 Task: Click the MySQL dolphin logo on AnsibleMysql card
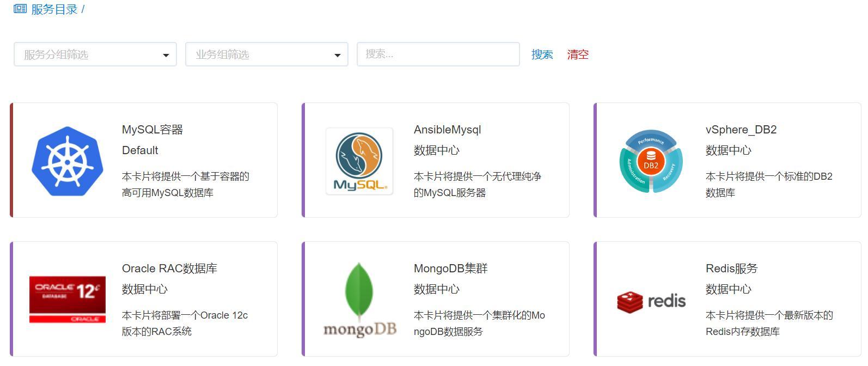(359, 161)
